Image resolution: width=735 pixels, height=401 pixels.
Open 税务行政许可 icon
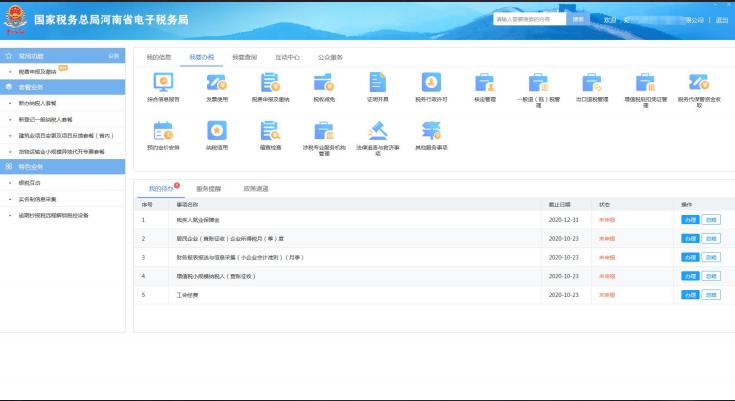(431, 83)
